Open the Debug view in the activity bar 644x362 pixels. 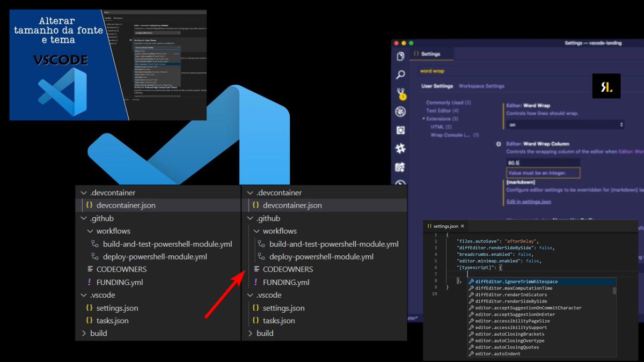(400, 112)
